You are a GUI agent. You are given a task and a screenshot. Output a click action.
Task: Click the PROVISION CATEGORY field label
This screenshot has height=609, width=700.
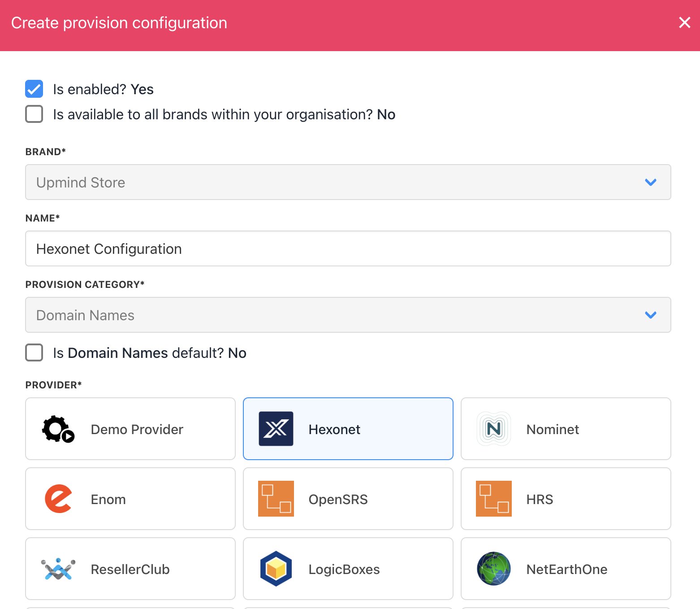point(85,284)
